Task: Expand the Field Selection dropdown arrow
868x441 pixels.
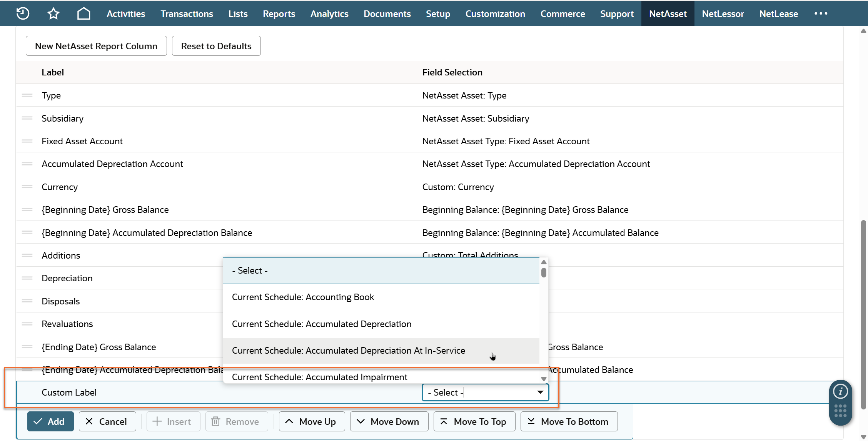Action: pos(540,392)
